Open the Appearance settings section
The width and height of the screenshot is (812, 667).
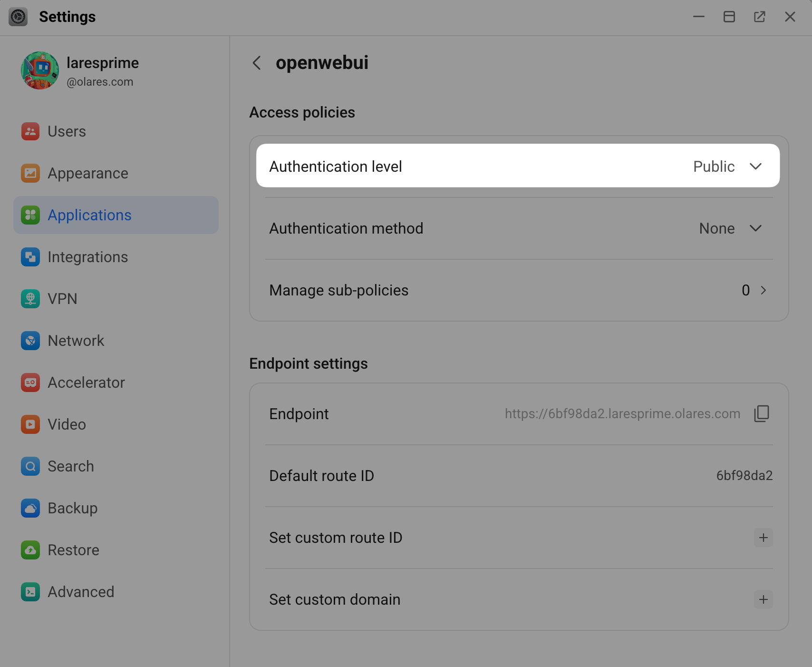116,173
